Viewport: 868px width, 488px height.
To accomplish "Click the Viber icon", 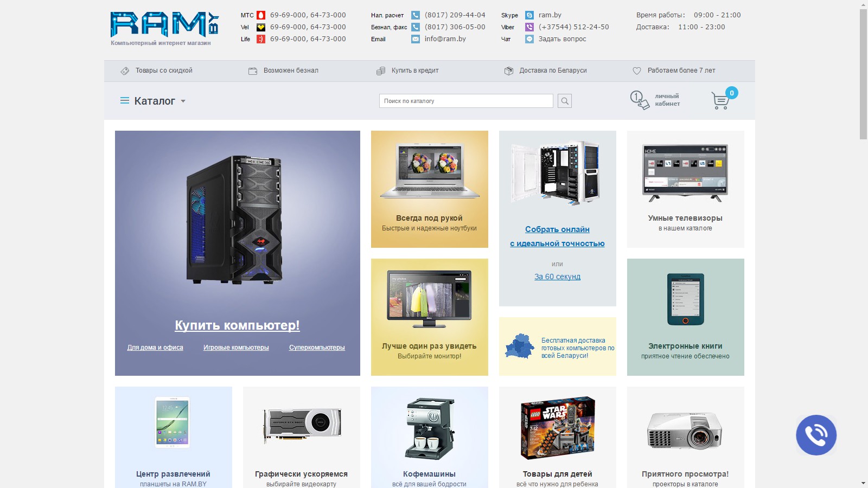I will pyautogui.click(x=529, y=27).
